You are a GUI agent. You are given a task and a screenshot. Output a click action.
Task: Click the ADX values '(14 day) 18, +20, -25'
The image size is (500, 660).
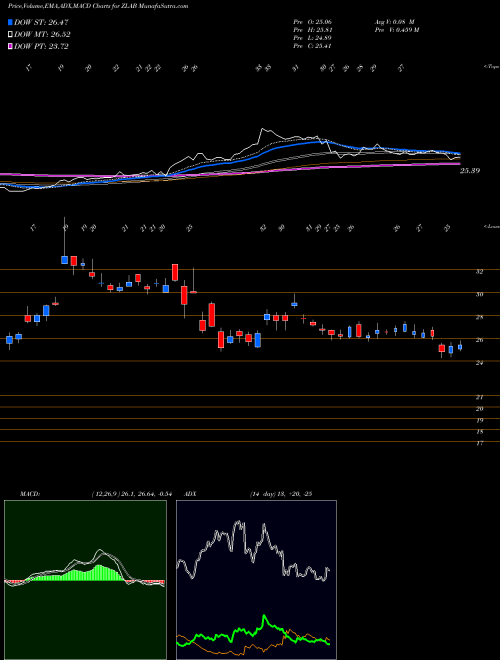280,494
